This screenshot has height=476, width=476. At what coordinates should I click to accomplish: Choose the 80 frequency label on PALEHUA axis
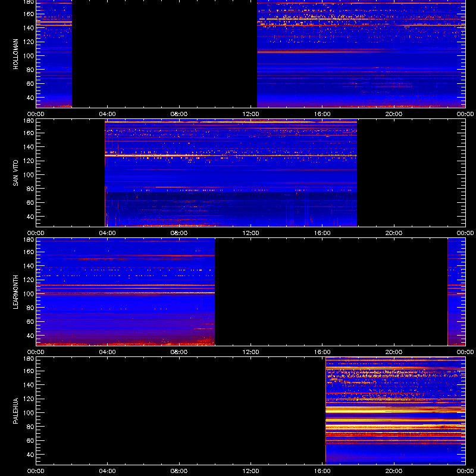coord(30,427)
